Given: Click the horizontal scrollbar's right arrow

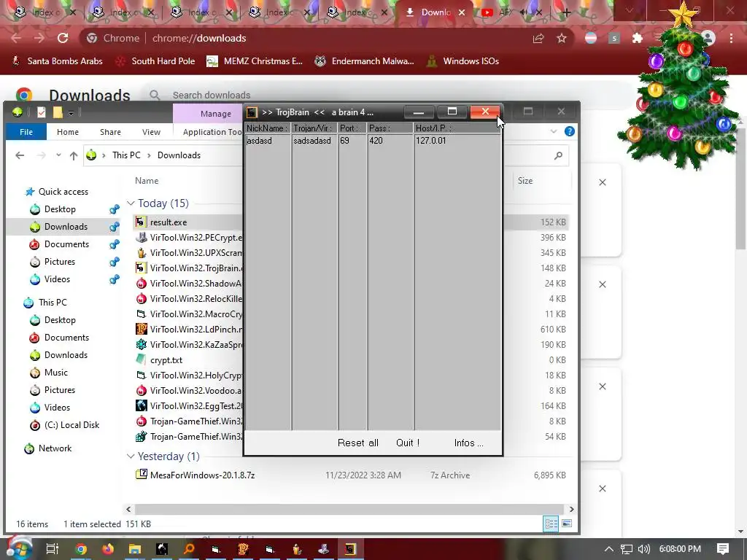Looking at the screenshot, I should pos(571,509).
